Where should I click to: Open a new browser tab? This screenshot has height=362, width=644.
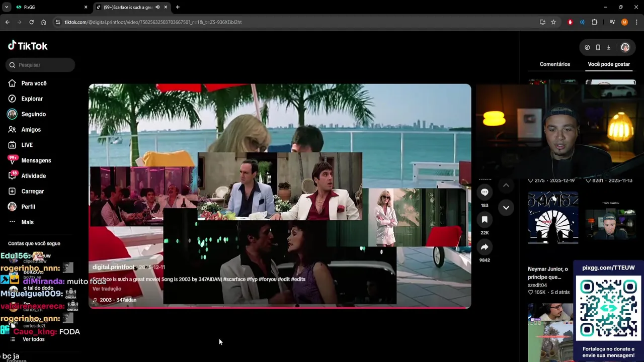click(178, 7)
